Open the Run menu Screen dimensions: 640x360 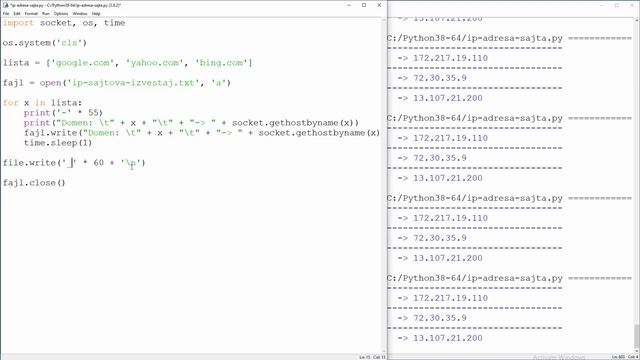click(46, 13)
